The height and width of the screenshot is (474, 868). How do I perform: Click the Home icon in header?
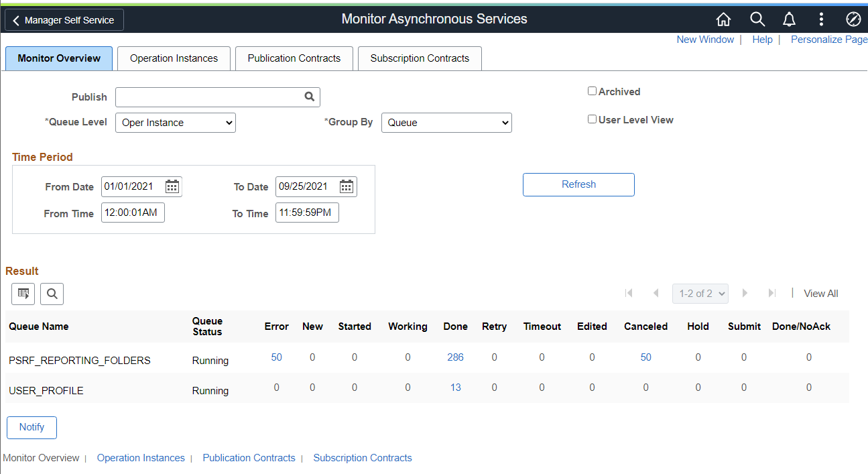(723, 19)
